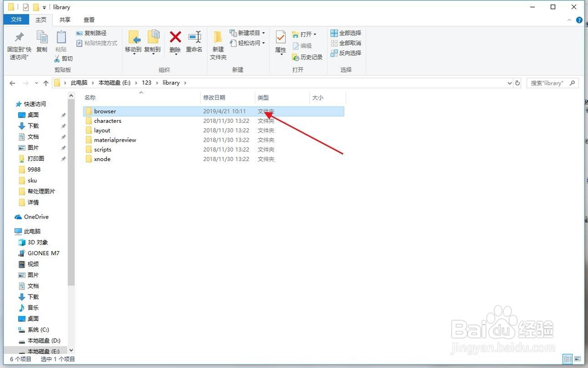Click the red 删除 delete icon
This screenshot has height=368, width=588.
175,37
